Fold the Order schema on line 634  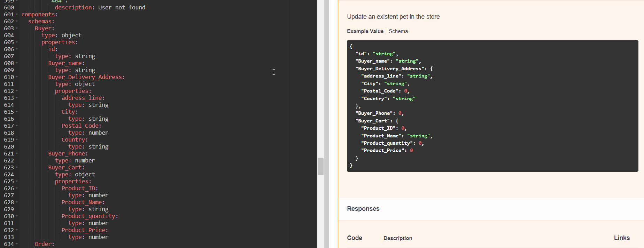pos(17,244)
